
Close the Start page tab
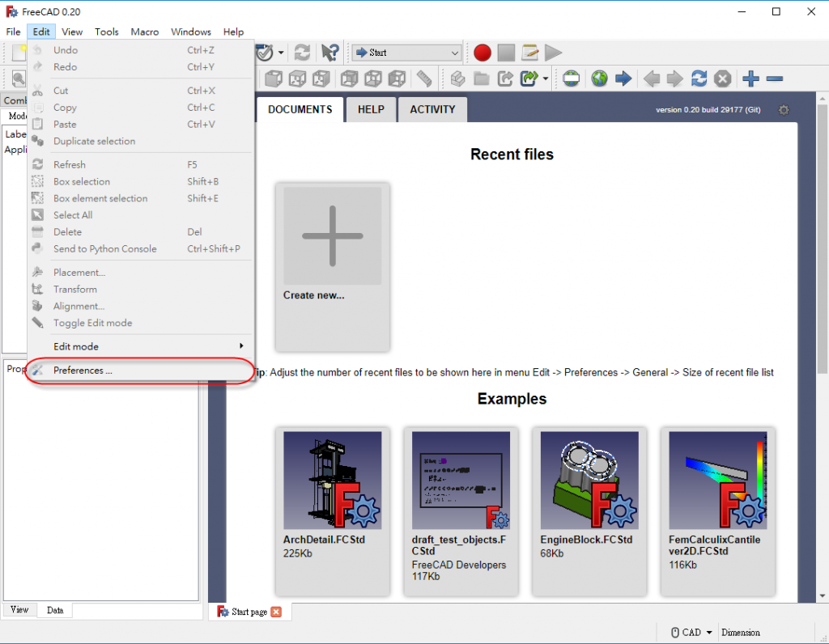[276, 612]
